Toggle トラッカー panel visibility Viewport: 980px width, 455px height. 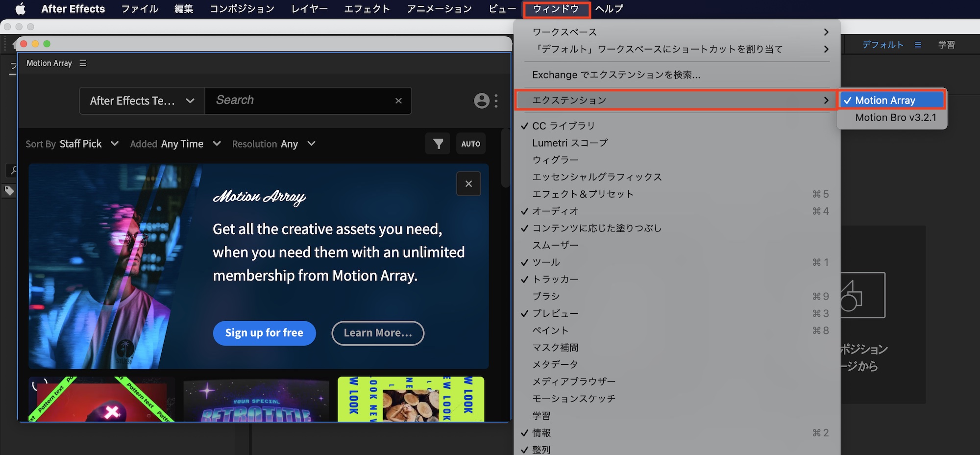[677, 279]
